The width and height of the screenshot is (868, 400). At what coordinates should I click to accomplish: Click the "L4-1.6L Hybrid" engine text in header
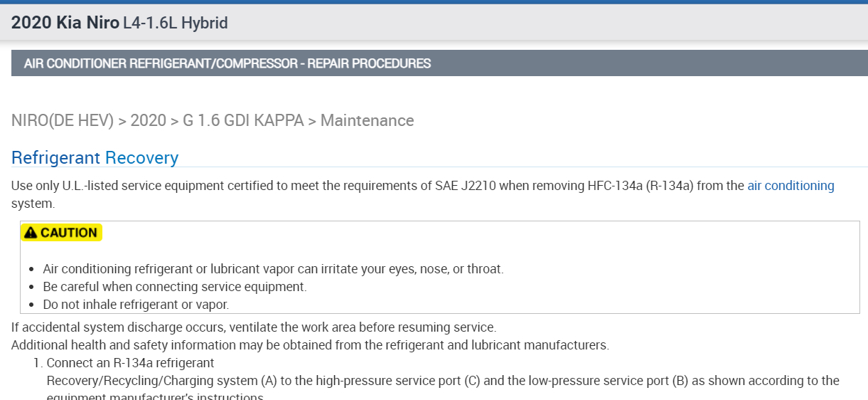click(176, 23)
